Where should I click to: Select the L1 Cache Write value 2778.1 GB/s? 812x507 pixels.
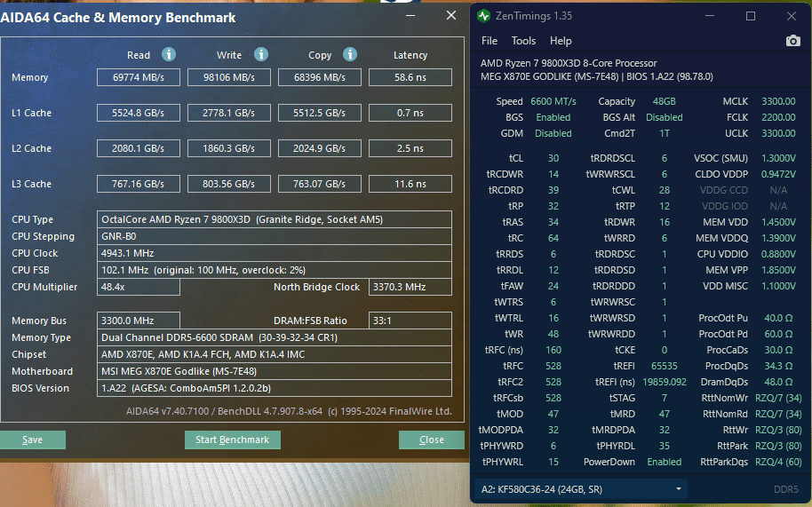pos(229,113)
